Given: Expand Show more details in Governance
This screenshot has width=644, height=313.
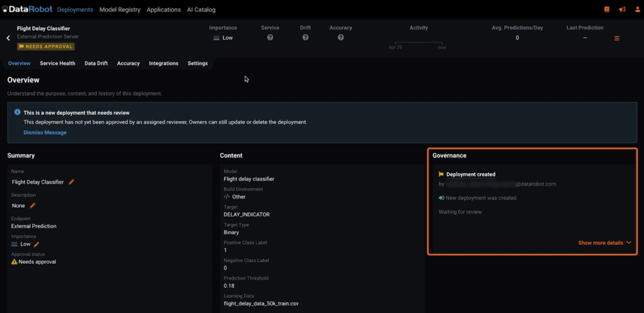Looking at the screenshot, I should (604, 242).
